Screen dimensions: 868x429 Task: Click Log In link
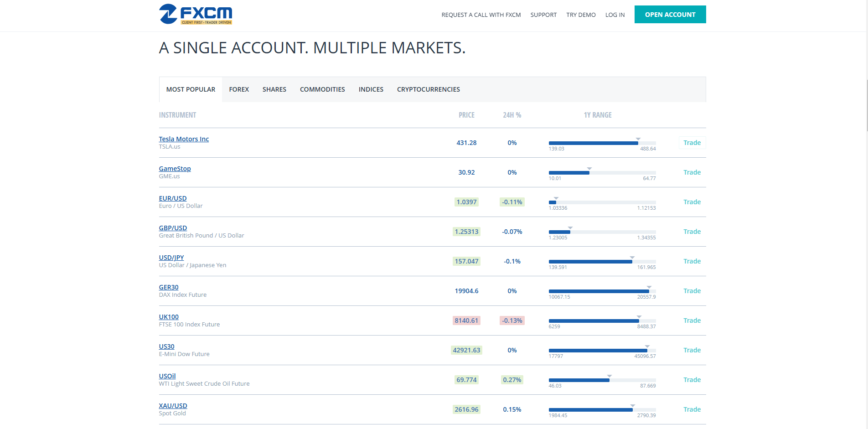[615, 15]
